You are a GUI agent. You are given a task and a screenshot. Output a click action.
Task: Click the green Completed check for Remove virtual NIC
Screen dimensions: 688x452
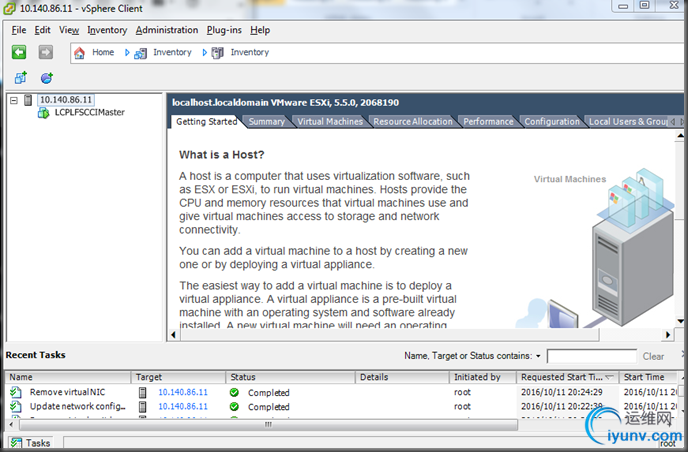[x=234, y=392]
